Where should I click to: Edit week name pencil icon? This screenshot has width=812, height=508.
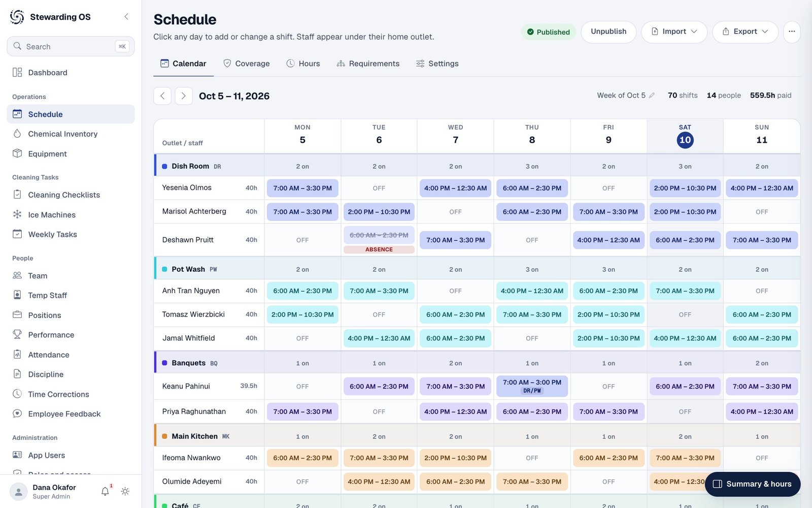(652, 96)
